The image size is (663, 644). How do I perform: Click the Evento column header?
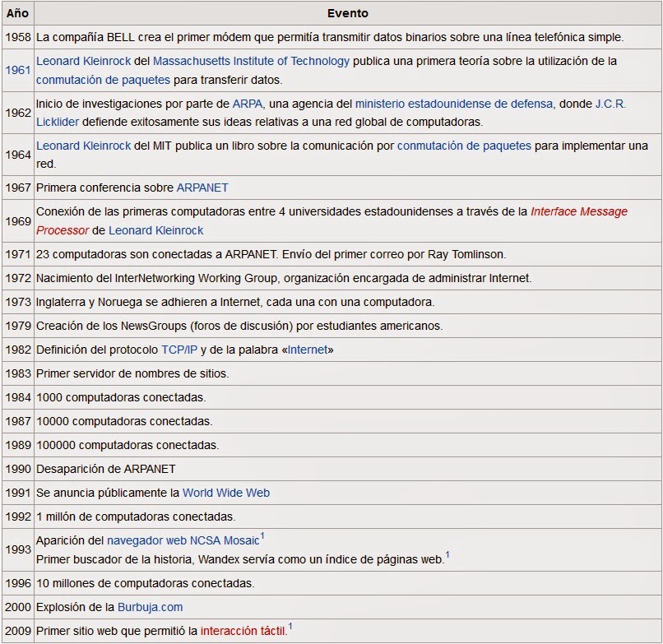click(348, 13)
